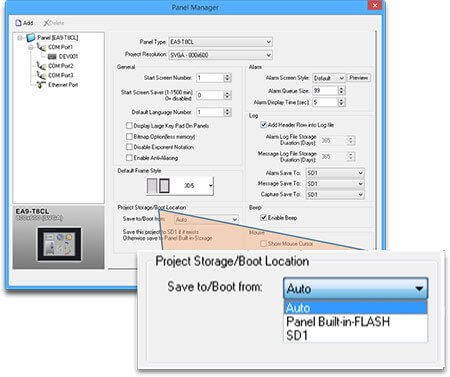
Task: Adjust the Default Language Number spinner
Action: coord(227,112)
